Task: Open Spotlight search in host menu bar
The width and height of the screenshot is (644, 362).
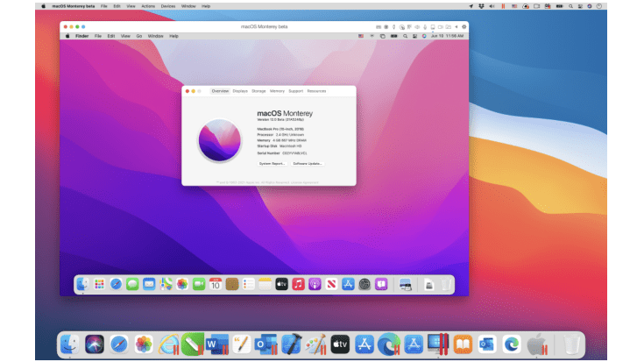Action: click(570, 6)
